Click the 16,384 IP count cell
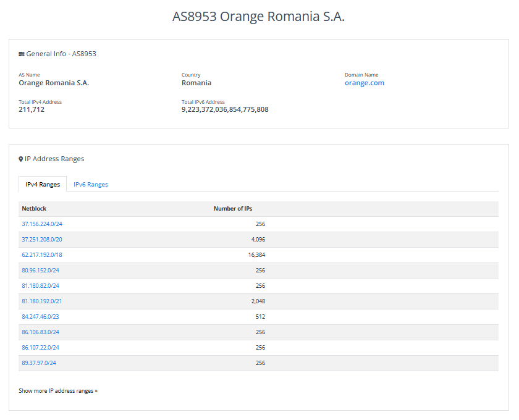This screenshot has height=420, width=519. coord(257,255)
